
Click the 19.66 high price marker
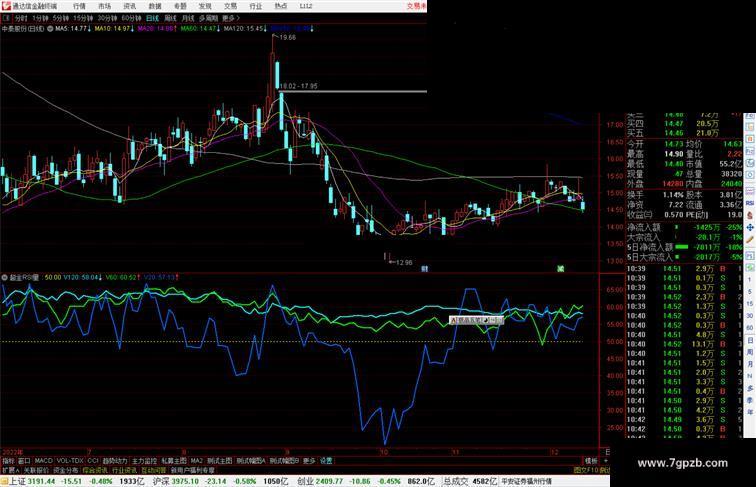click(287, 38)
